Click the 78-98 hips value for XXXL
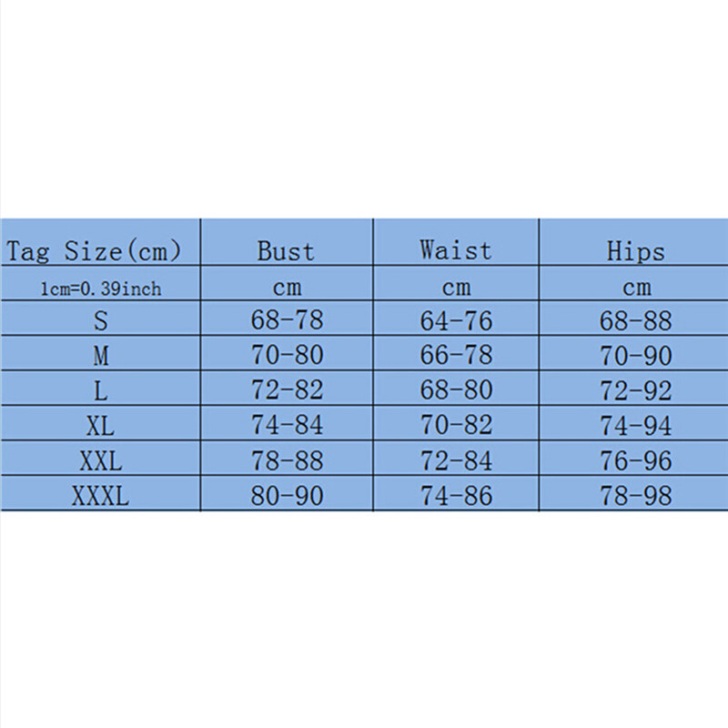The width and height of the screenshot is (728, 728). click(x=636, y=497)
